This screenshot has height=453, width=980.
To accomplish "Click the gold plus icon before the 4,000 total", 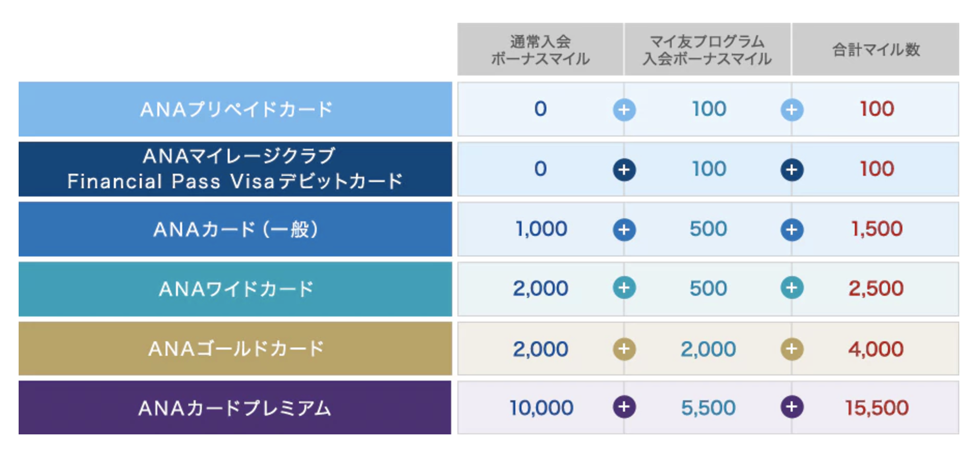I will [792, 349].
